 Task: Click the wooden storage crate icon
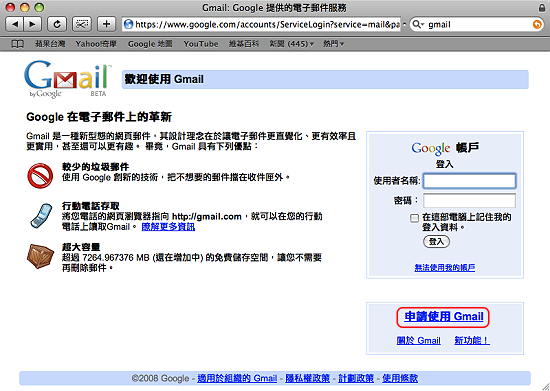click(x=40, y=256)
